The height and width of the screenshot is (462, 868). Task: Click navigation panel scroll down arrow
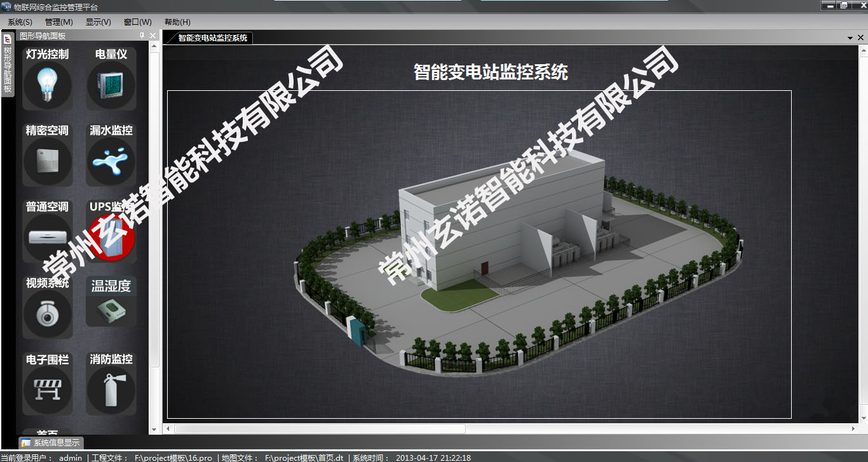(x=154, y=430)
